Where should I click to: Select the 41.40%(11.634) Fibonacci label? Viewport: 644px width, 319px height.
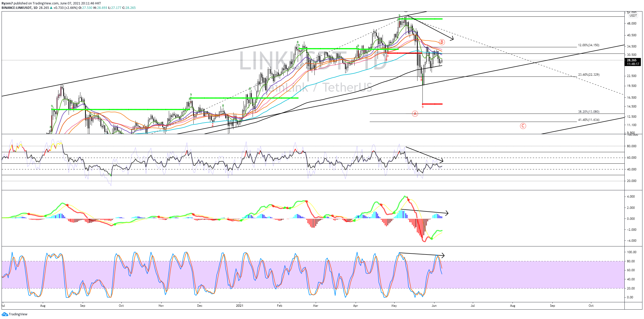pos(588,120)
